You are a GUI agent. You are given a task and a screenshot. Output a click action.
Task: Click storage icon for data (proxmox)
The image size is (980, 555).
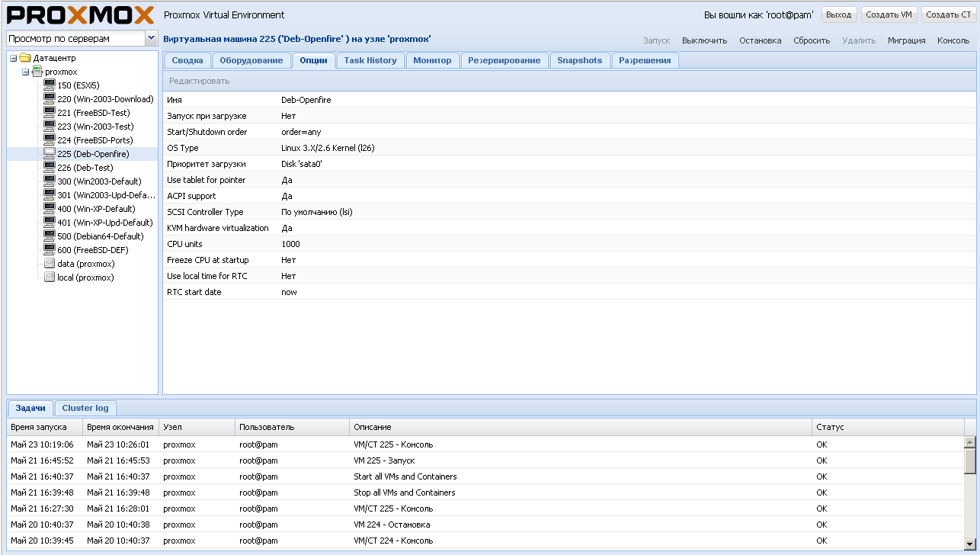tap(50, 264)
